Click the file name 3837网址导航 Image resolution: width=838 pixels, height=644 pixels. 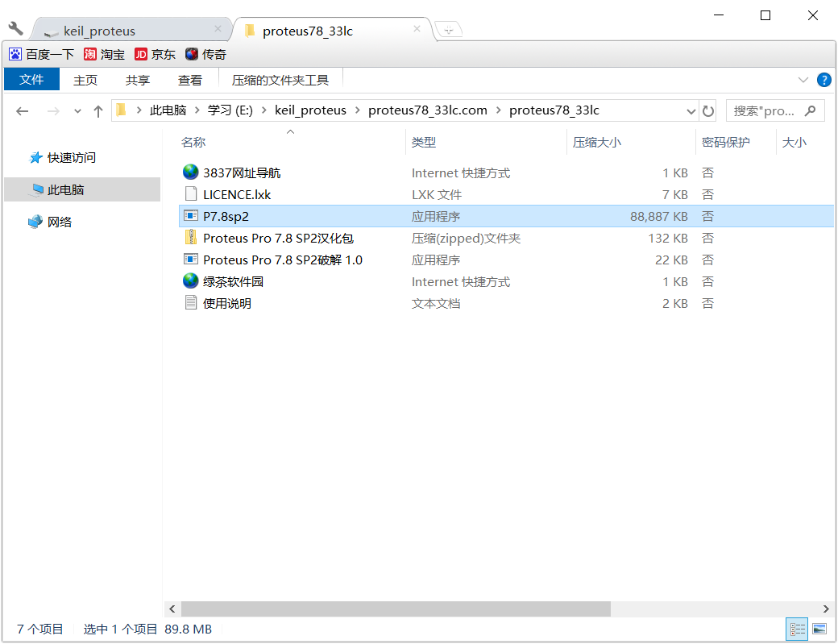click(242, 173)
